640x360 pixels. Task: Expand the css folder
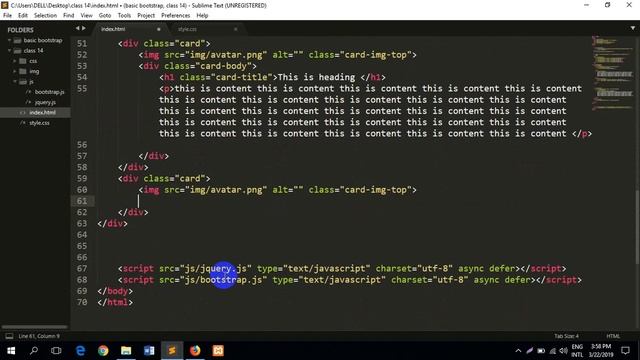point(15,61)
